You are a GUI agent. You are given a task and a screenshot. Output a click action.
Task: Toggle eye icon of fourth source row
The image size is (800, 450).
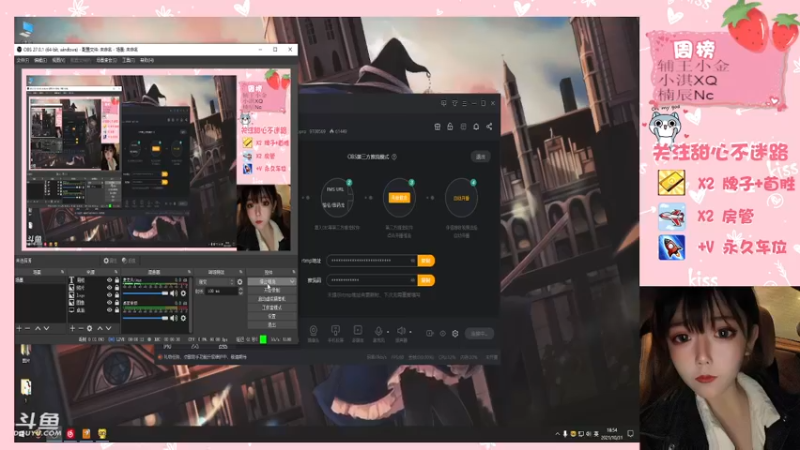click(109, 303)
